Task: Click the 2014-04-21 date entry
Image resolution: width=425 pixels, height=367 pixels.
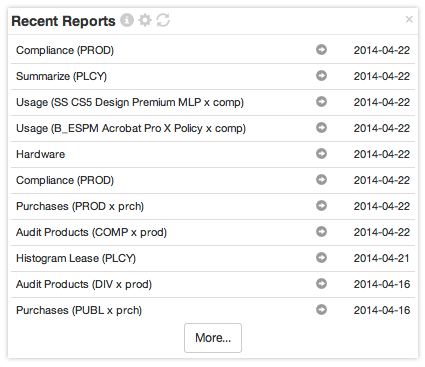Action: coord(382,258)
